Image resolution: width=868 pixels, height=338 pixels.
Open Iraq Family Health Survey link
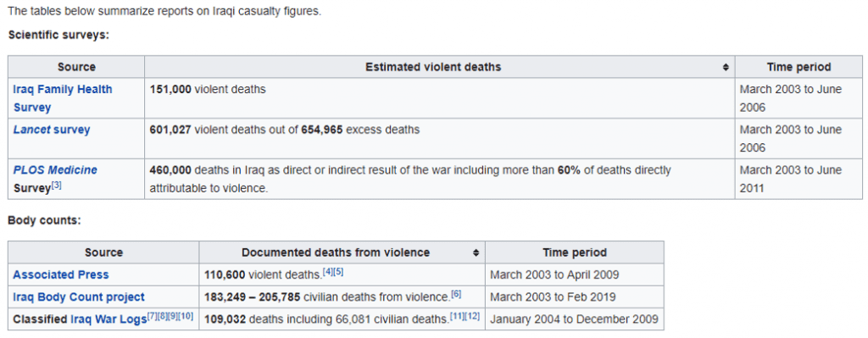(63, 98)
